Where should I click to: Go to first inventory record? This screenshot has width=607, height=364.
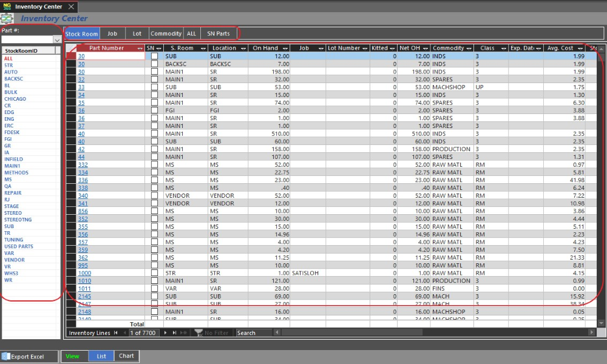click(x=116, y=332)
